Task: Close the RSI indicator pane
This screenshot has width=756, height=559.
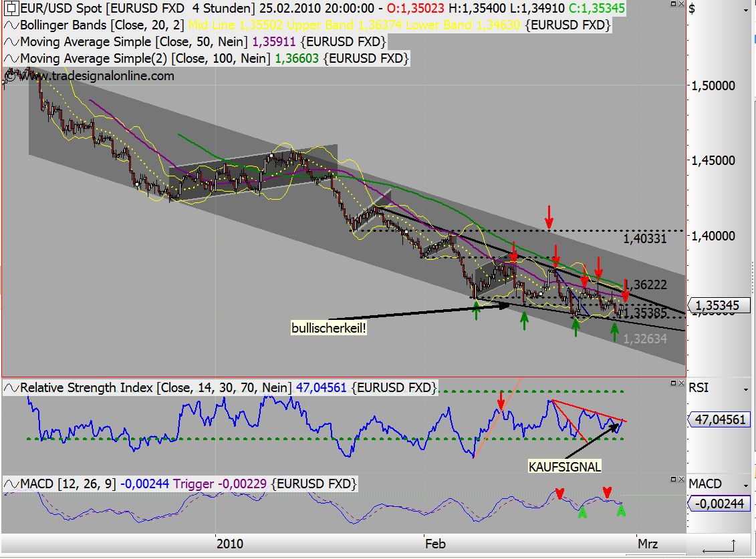Action: point(681,383)
